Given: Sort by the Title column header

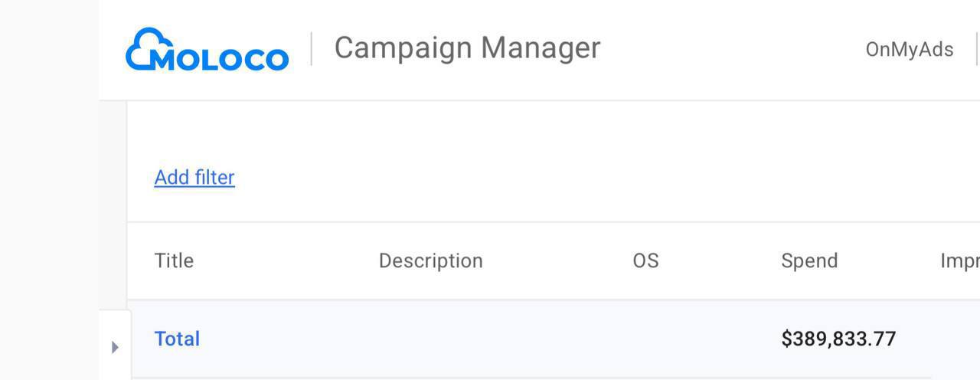Looking at the screenshot, I should (x=174, y=260).
